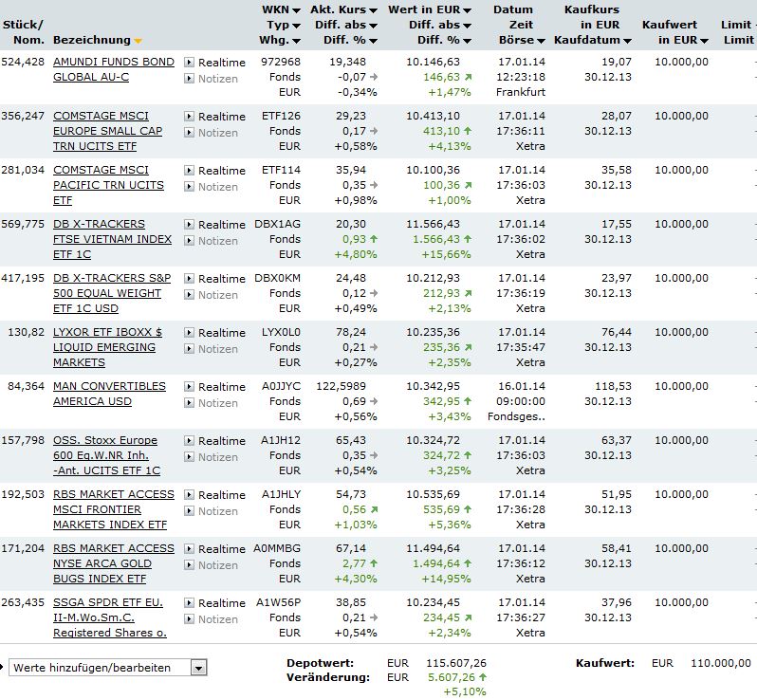
Task: Click Akt. Kurs value 122,5989
Action: pos(341,386)
